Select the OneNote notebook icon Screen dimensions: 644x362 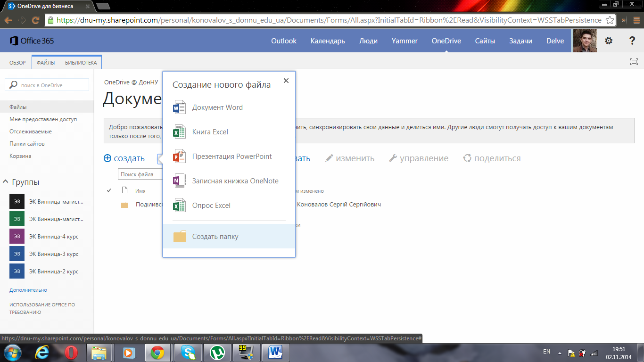pos(180,181)
